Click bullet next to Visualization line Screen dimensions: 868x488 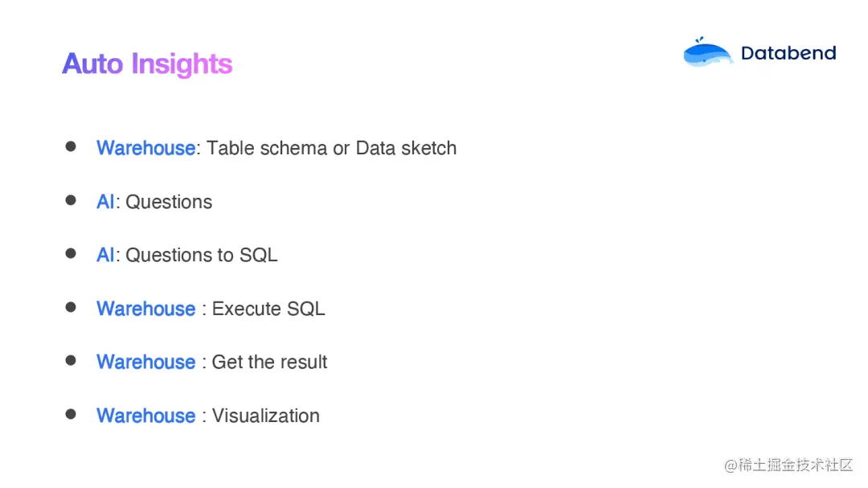pos(71,414)
